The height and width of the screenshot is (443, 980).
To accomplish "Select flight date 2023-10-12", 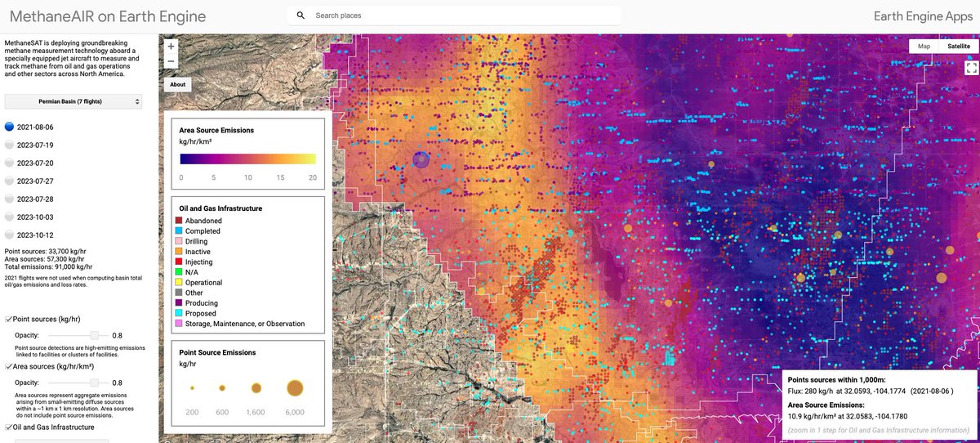I will pyautogui.click(x=10, y=235).
